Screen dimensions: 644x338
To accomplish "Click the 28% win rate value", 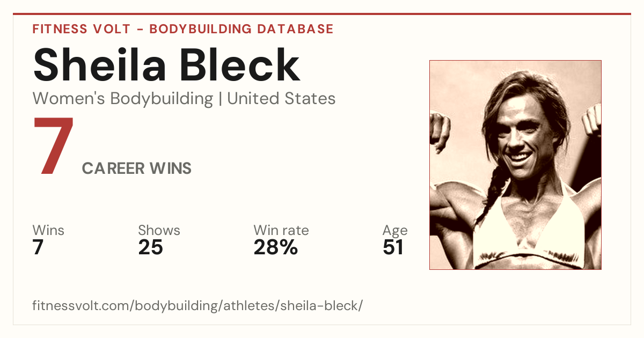I will point(275,247).
